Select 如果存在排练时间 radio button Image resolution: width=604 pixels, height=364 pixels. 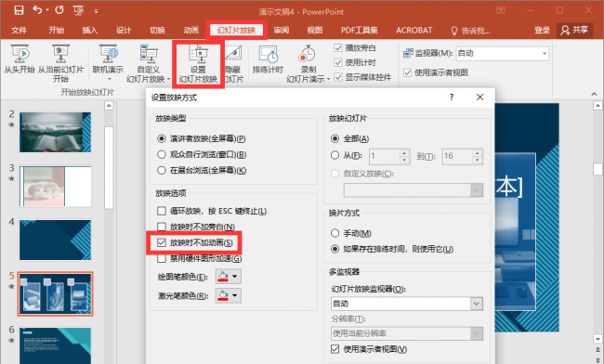(335, 249)
